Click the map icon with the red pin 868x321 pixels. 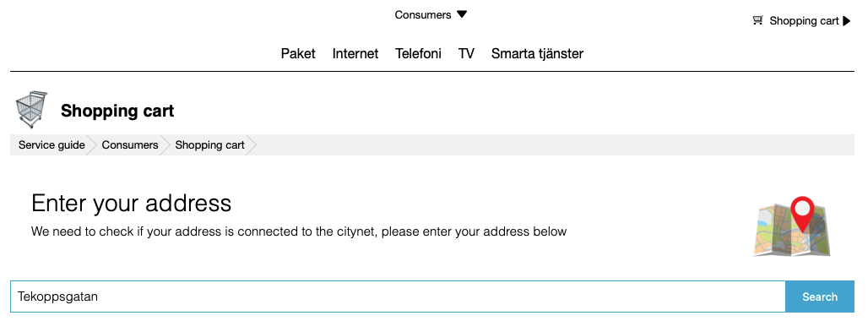pyautogui.click(x=792, y=226)
